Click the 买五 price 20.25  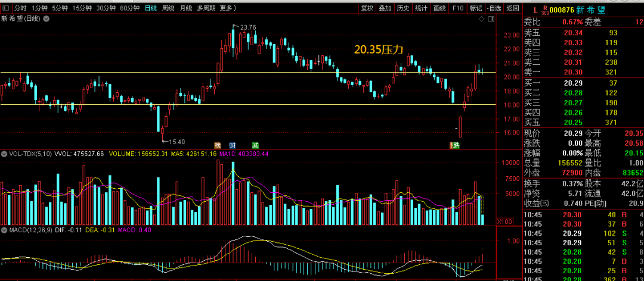click(573, 122)
